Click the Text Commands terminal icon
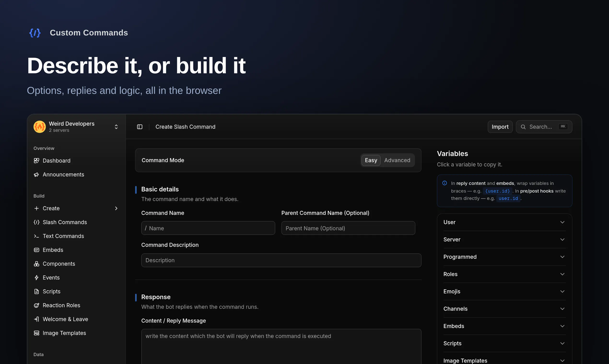 click(x=36, y=236)
